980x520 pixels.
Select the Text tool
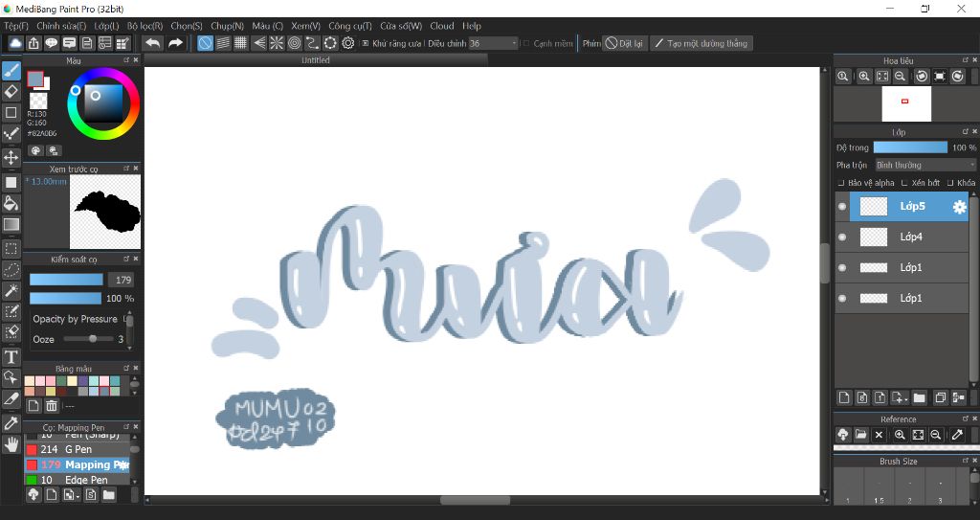(11, 356)
